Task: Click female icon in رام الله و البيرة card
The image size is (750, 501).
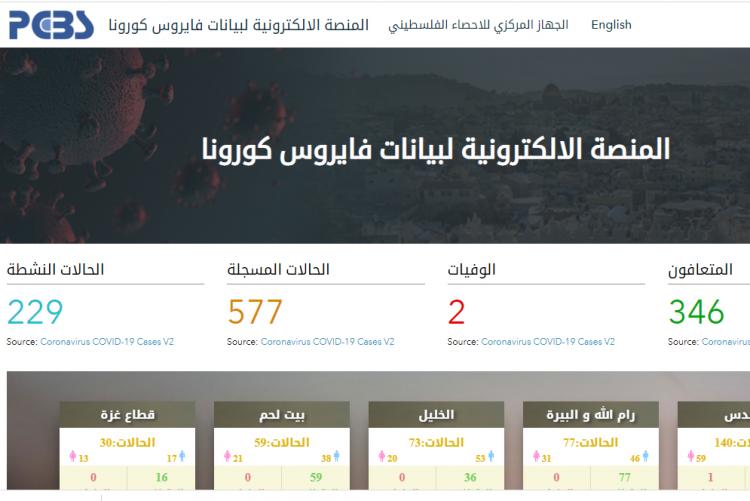Action: coord(536,456)
